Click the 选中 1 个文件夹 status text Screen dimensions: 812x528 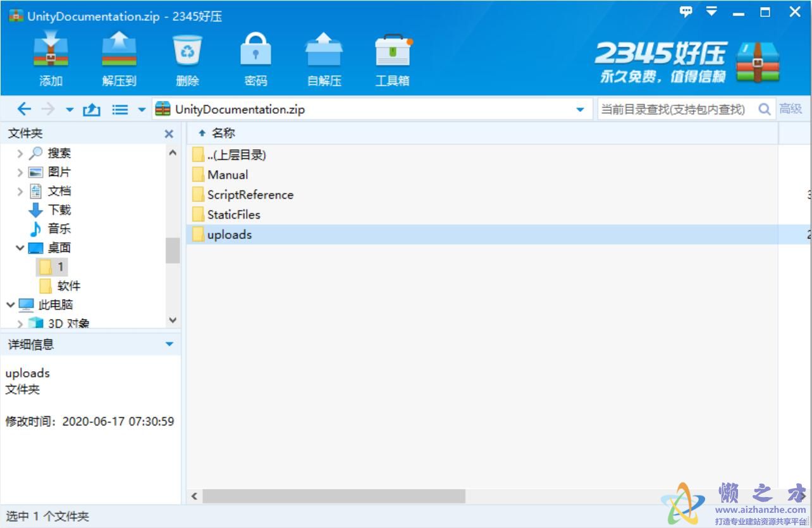(47, 516)
